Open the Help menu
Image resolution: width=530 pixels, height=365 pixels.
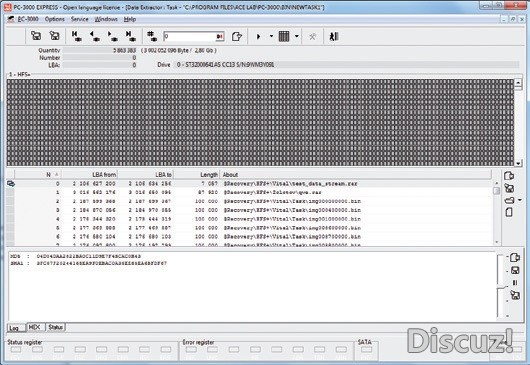[x=130, y=19]
